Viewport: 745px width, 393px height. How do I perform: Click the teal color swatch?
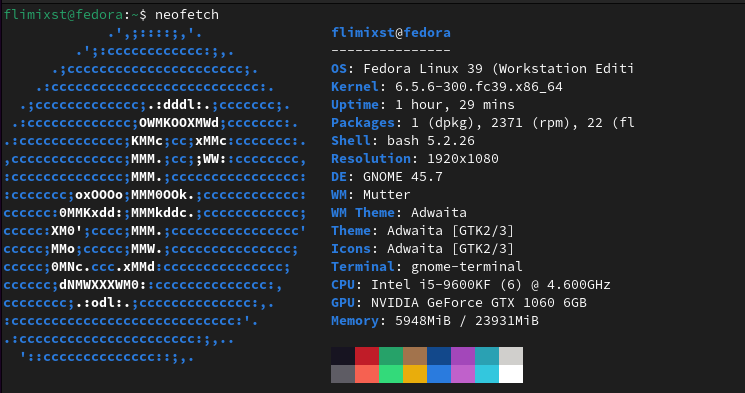click(487, 356)
